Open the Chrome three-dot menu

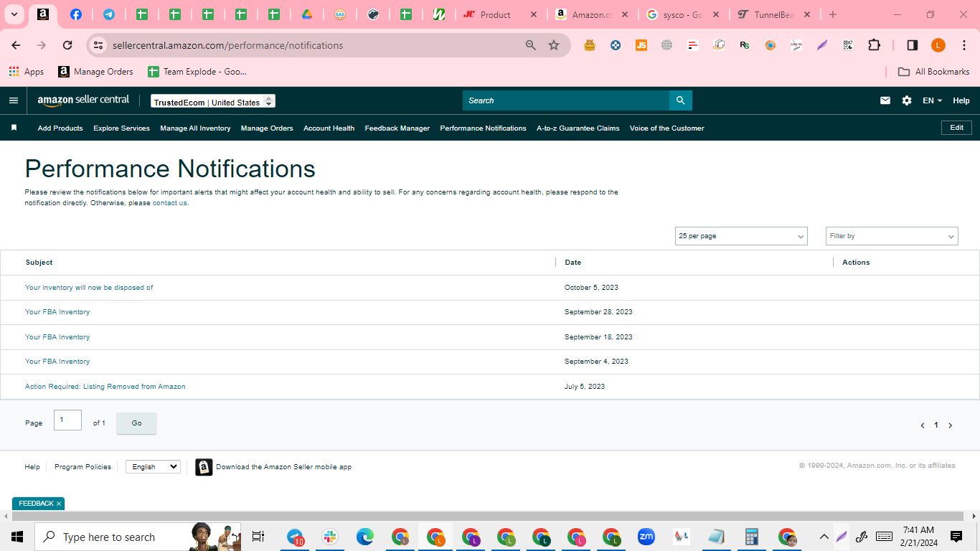(964, 45)
